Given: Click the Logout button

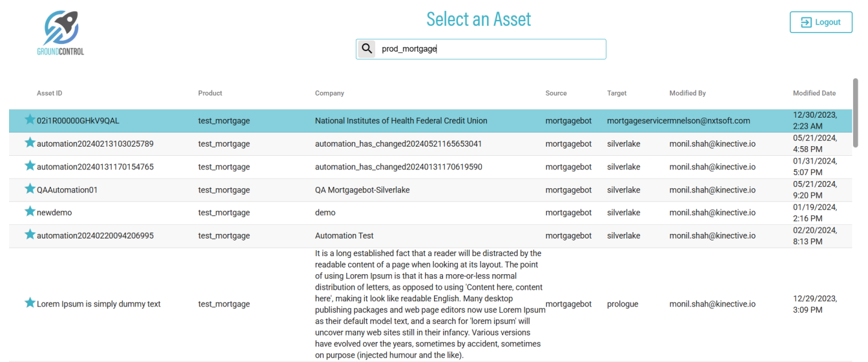Looking at the screenshot, I should click(821, 22).
